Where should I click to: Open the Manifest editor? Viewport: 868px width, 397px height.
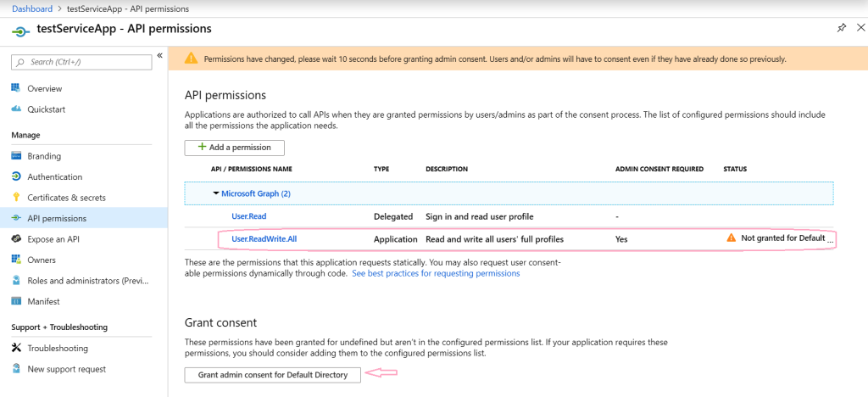pos(44,301)
